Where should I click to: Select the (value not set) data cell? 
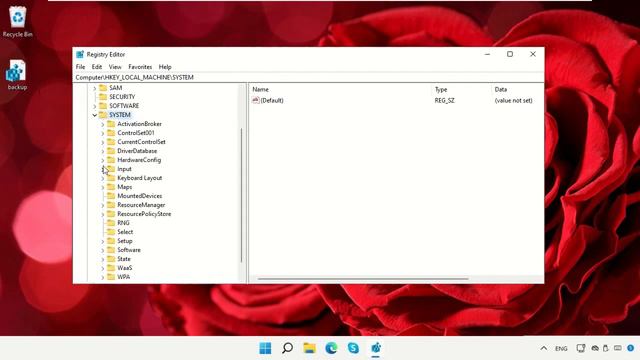(x=513, y=100)
